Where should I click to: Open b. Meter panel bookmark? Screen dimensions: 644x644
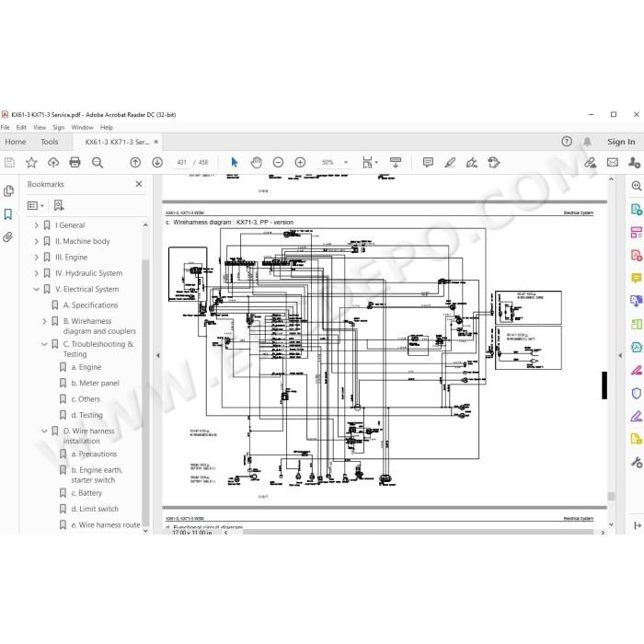coord(95,383)
